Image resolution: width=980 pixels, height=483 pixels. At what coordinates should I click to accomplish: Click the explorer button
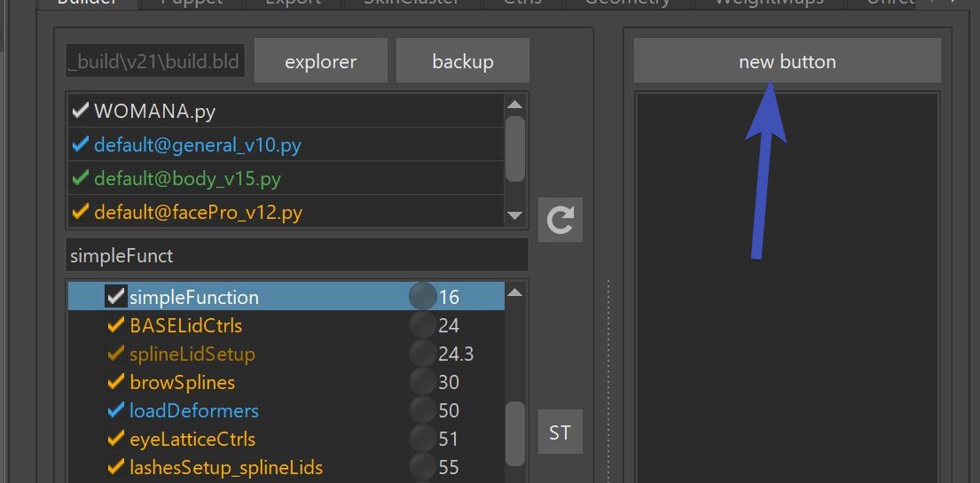click(321, 60)
